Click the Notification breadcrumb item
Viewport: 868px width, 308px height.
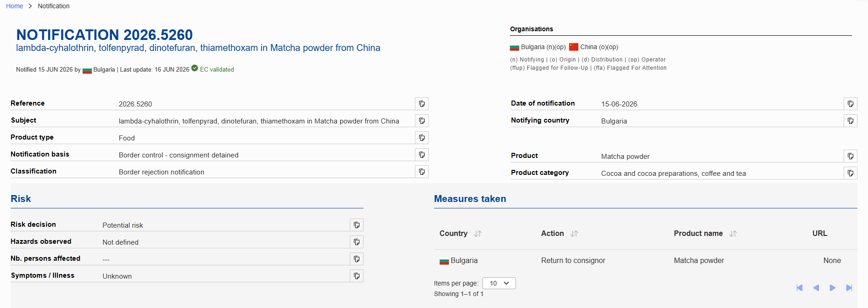tap(54, 6)
